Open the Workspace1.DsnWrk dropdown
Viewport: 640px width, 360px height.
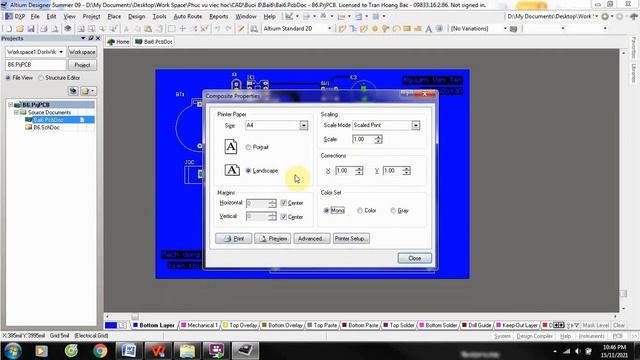(61, 52)
